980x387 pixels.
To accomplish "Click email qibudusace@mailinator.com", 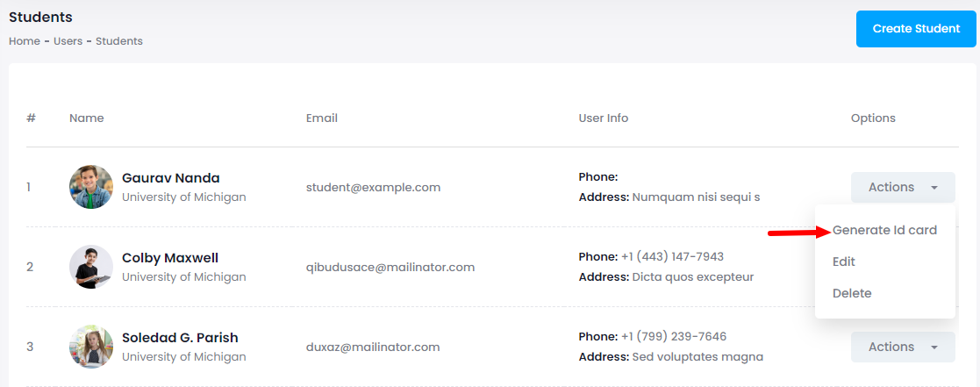I will pos(390,267).
